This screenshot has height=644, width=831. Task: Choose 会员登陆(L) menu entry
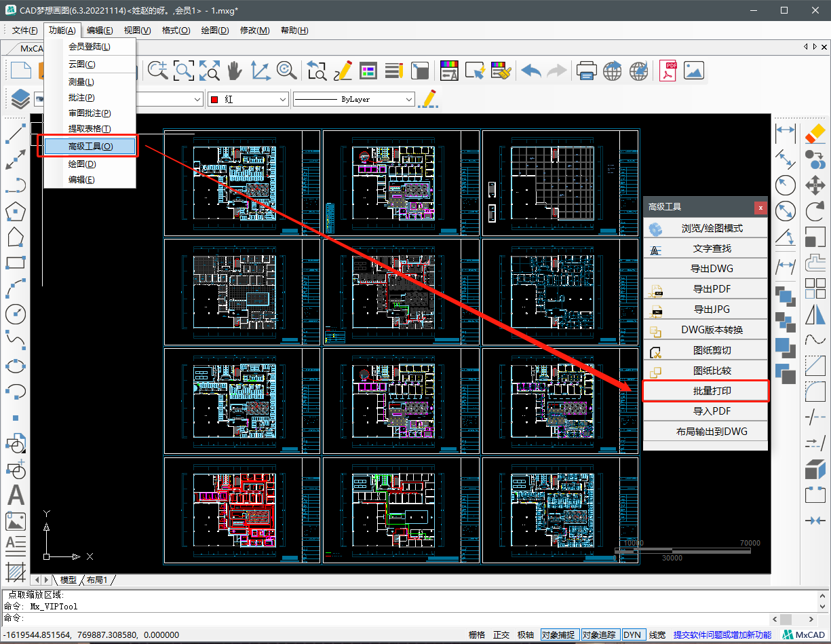[90, 47]
